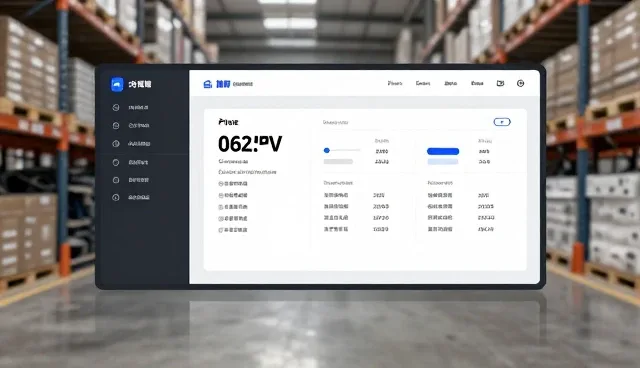Tick the first circle in the card checklist
Viewport: 640px width, 368px height.
[221, 184]
